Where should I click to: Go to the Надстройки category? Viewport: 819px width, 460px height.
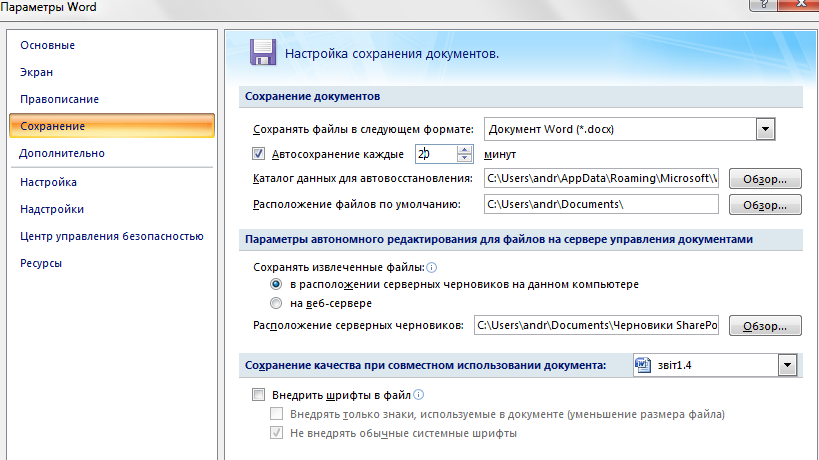52,209
